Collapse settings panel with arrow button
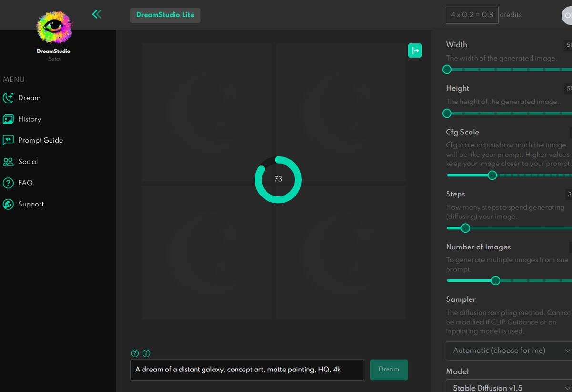 click(x=415, y=51)
